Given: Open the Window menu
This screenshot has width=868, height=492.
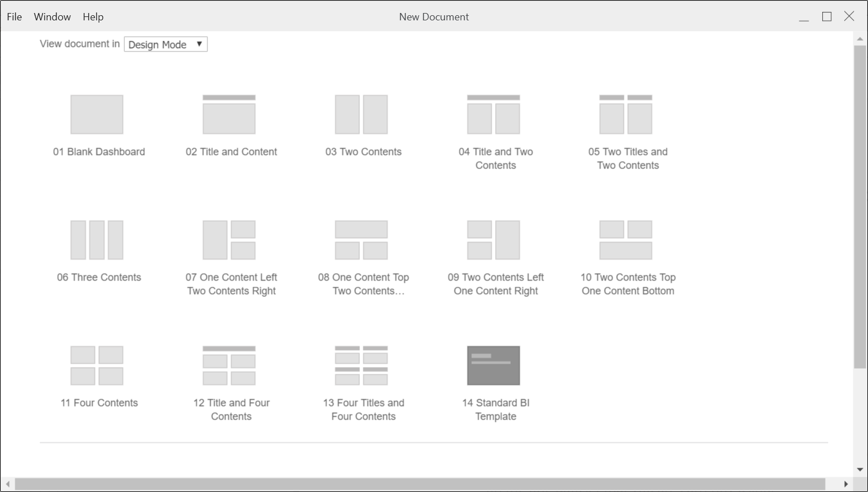Looking at the screenshot, I should click(x=52, y=17).
